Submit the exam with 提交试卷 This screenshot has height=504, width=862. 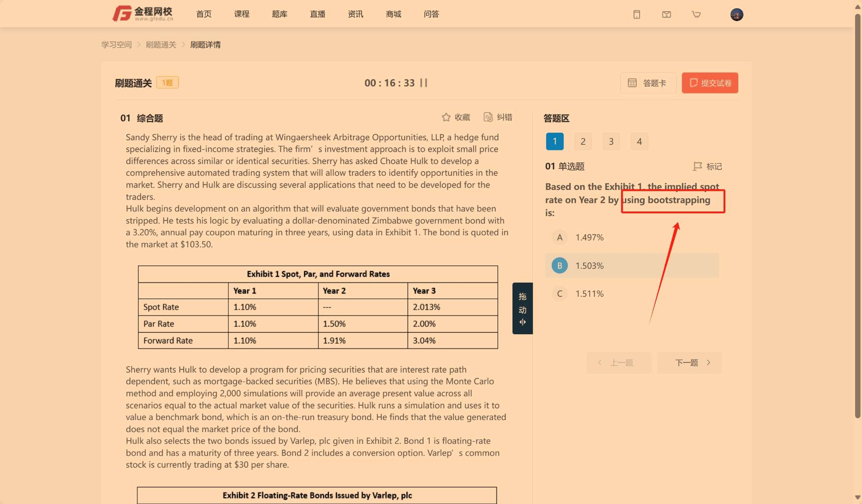pos(710,83)
